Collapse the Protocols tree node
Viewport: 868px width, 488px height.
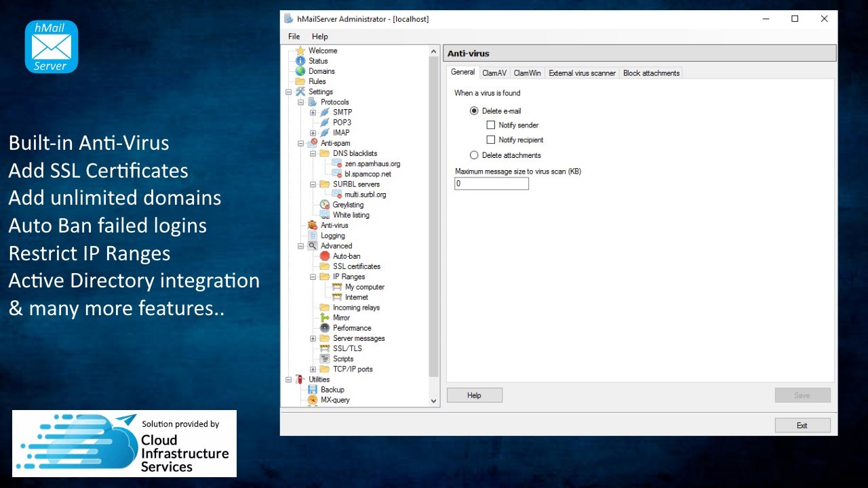[x=300, y=102]
